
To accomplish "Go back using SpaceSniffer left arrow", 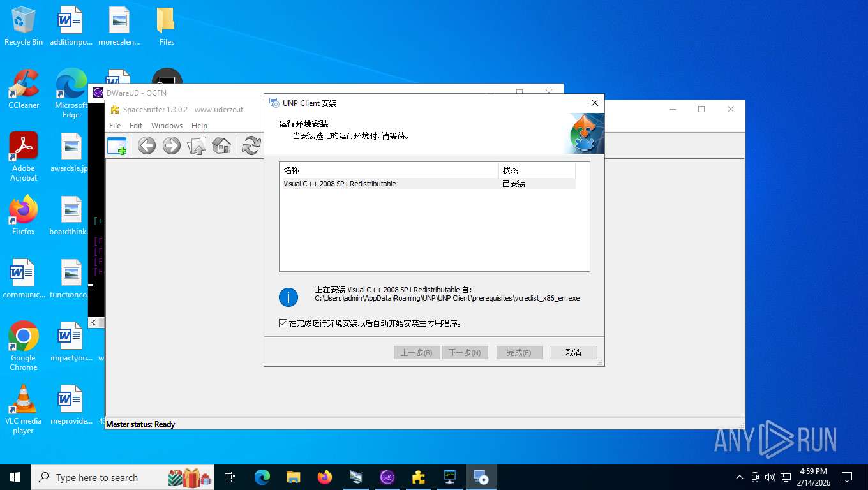I will pyautogui.click(x=147, y=145).
